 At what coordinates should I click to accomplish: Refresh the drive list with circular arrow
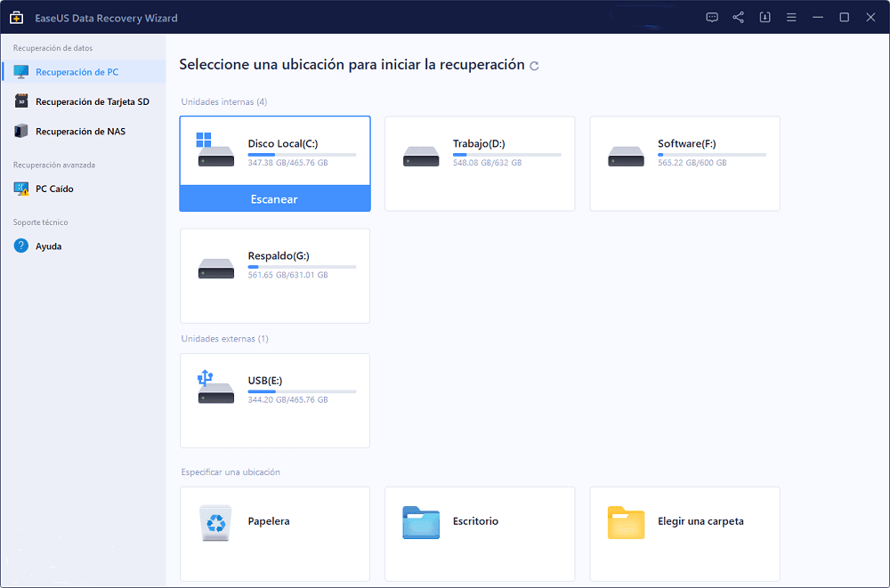tap(534, 66)
